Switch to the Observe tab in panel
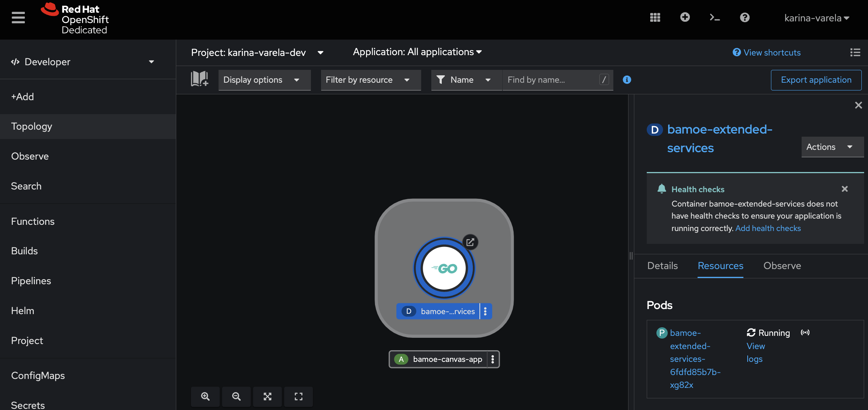Viewport: 868px width, 410px height. tap(782, 266)
